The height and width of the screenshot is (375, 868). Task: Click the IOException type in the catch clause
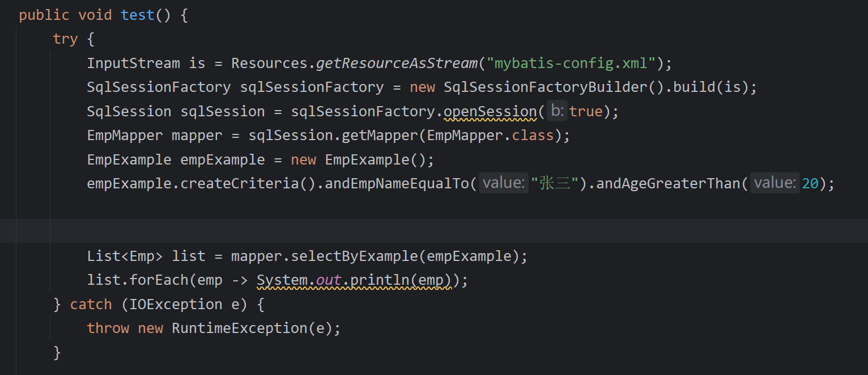pos(176,305)
